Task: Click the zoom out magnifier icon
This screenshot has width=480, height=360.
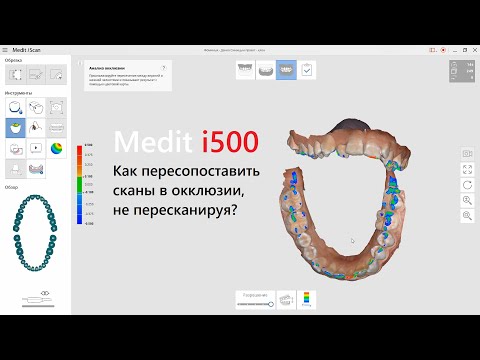Action: coord(467,216)
